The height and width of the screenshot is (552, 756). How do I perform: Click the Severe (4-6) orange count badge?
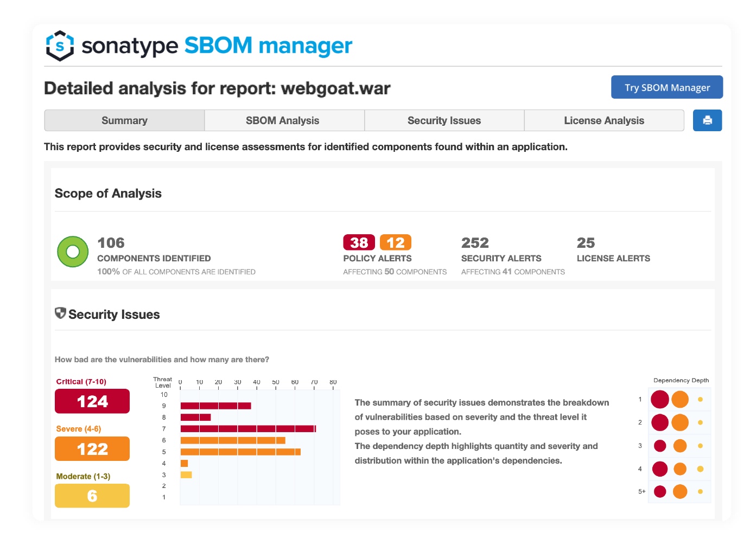[92, 448]
